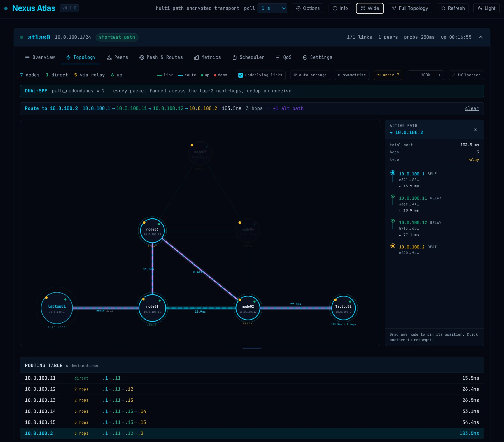
Task: Click the Info circle icon
Action: pos(335,8)
